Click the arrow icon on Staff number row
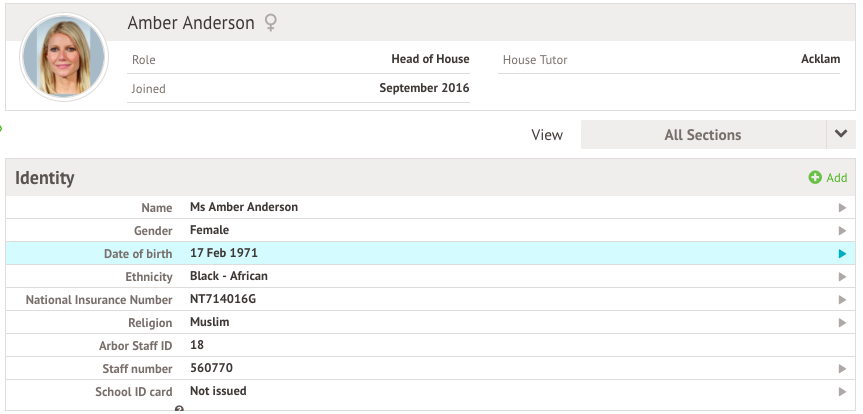Screen dimensions: 863x414 coord(842,369)
